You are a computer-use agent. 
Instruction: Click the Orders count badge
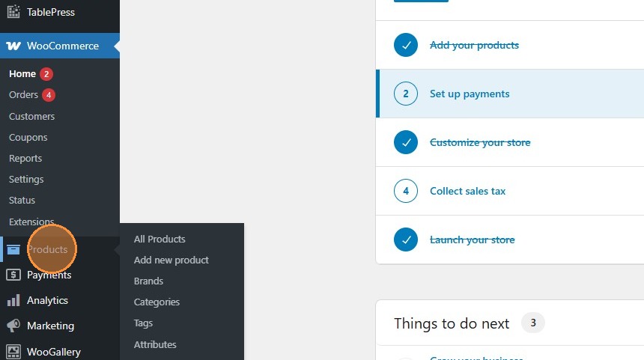[49, 95]
